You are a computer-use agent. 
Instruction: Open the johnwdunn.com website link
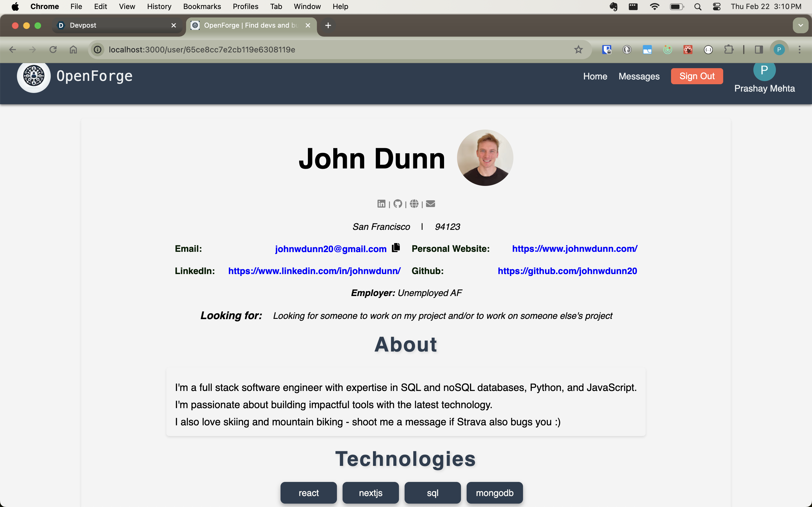574,249
